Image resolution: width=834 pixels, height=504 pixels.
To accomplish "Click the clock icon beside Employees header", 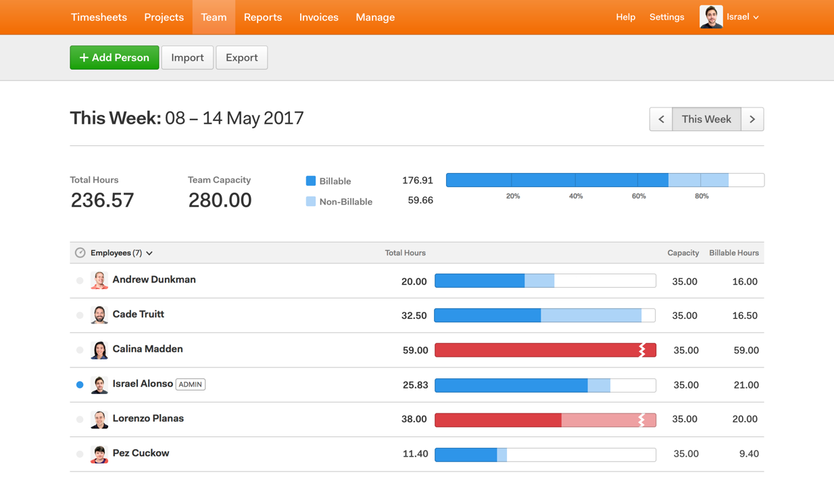I will [80, 252].
